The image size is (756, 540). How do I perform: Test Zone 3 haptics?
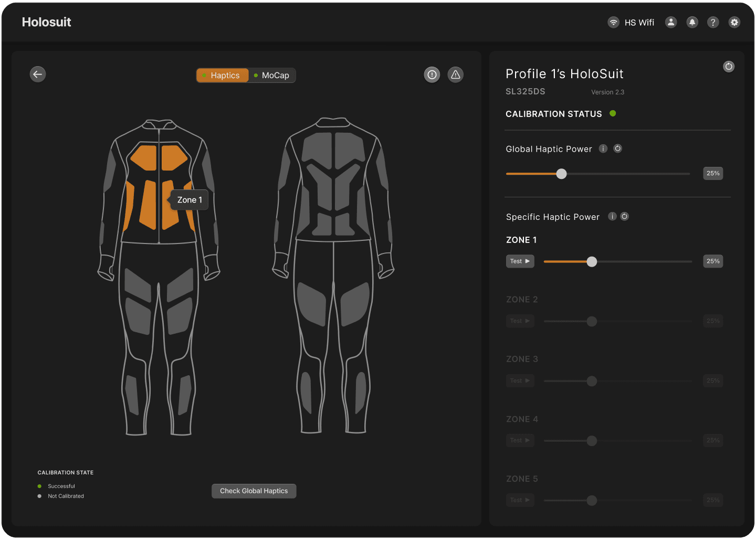pos(520,381)
